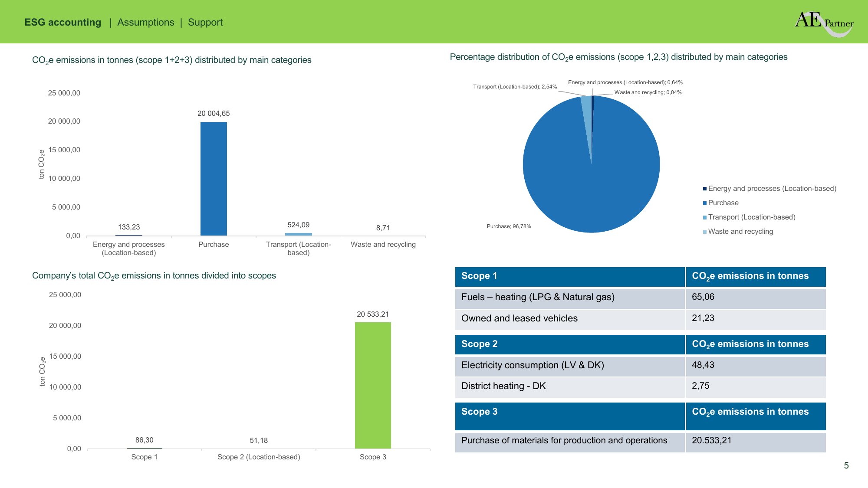
Task: Select the 20 004,65 data label
Action: point(214,113)
